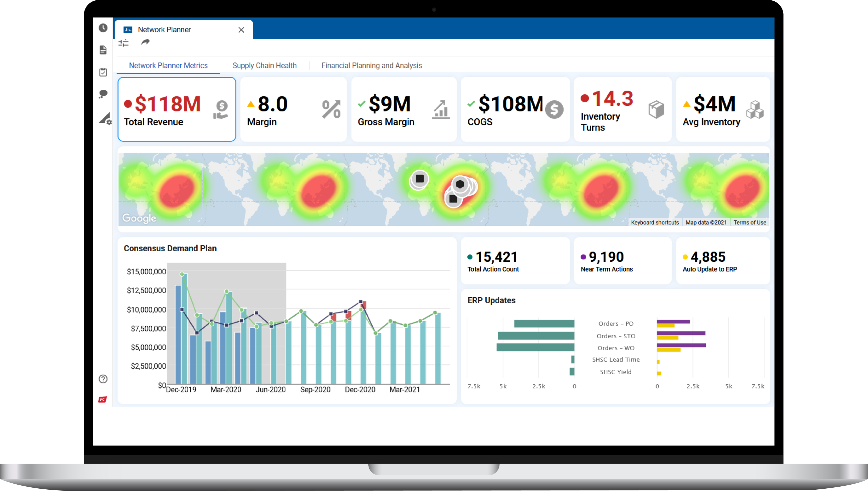868x491 pixels.
Task: Select the document icon in the left sidebar
Action: [103, 50]
